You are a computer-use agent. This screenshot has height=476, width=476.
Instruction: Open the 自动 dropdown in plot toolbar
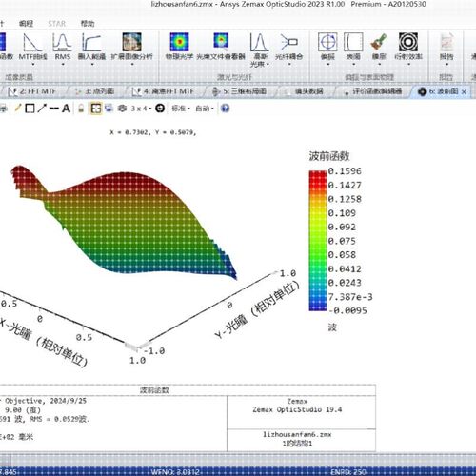pyautogui.click(x=205, y=109)
